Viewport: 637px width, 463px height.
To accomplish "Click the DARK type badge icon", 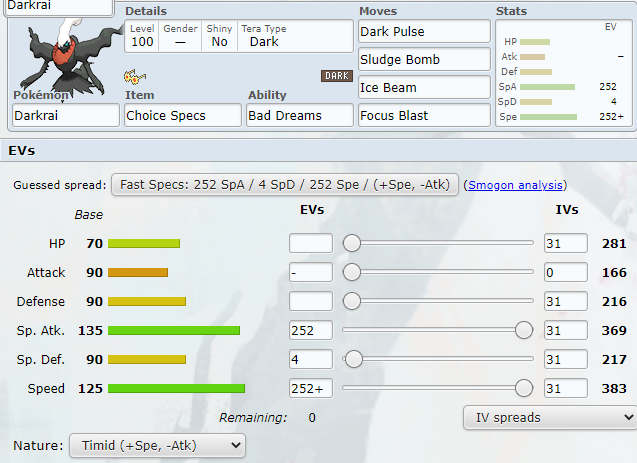I will click(x=337, y=76).
